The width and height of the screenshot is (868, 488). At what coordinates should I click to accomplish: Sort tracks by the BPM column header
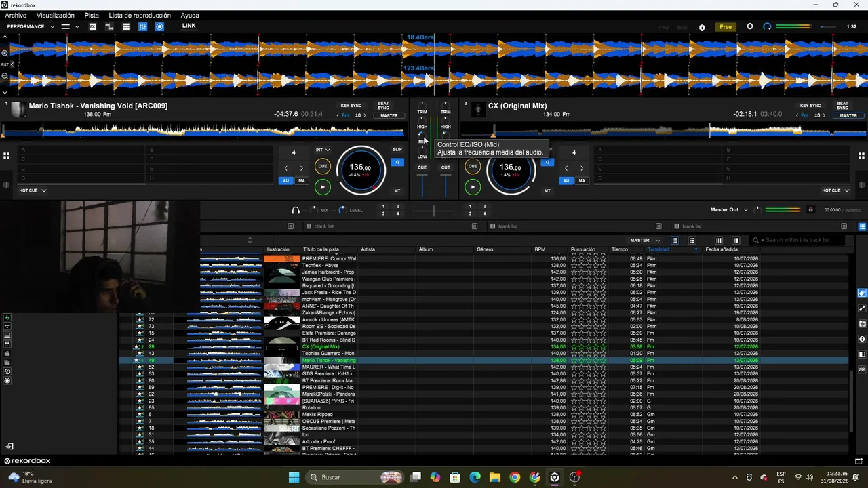[x=540, y=249]
